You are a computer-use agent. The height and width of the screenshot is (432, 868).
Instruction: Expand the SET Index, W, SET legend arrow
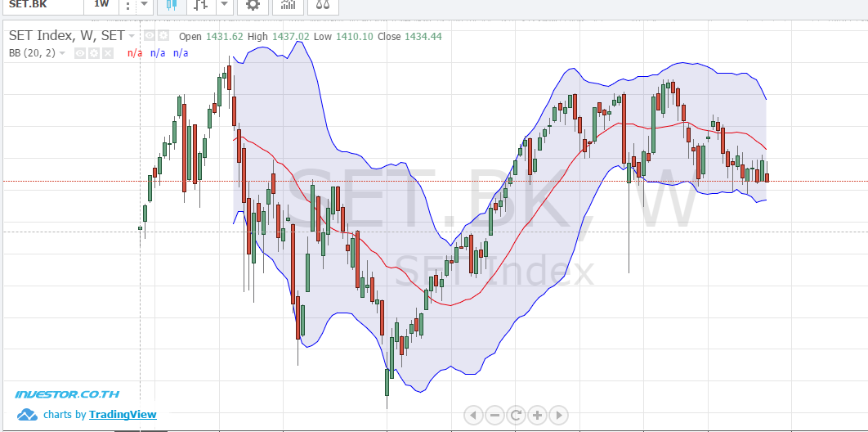coord(132,36)
